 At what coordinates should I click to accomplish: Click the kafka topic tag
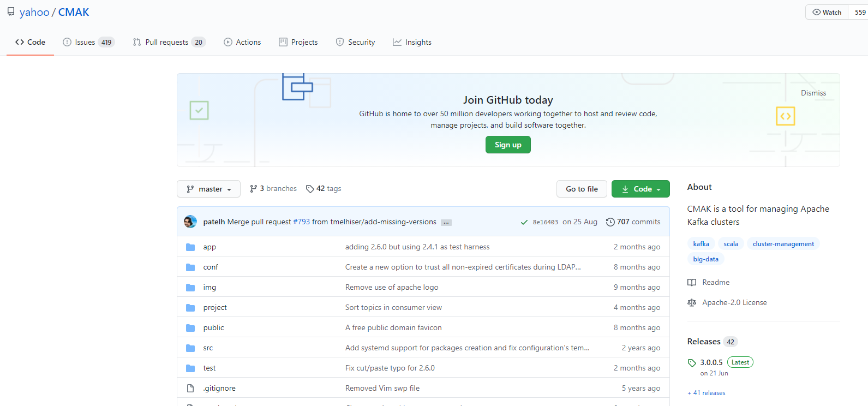(701, 244)
